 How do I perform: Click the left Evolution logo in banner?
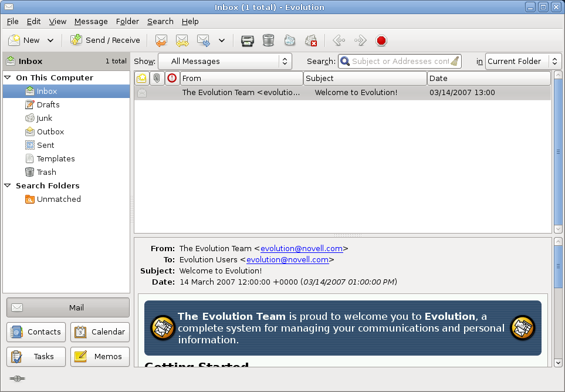coord(163,327)
